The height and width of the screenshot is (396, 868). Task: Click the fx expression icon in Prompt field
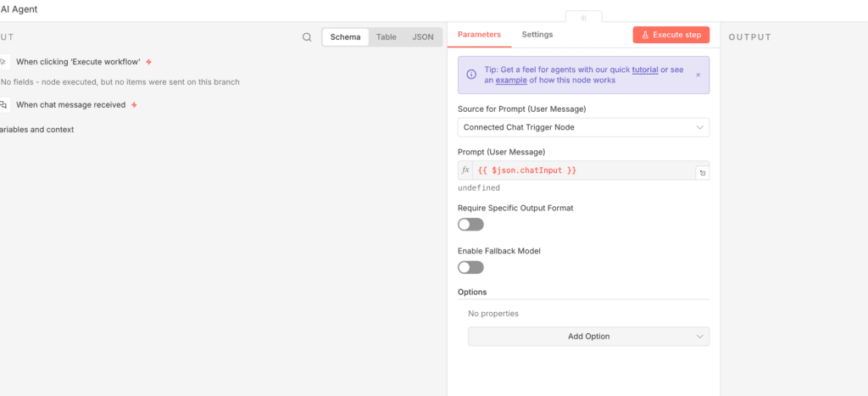point(465,170)
